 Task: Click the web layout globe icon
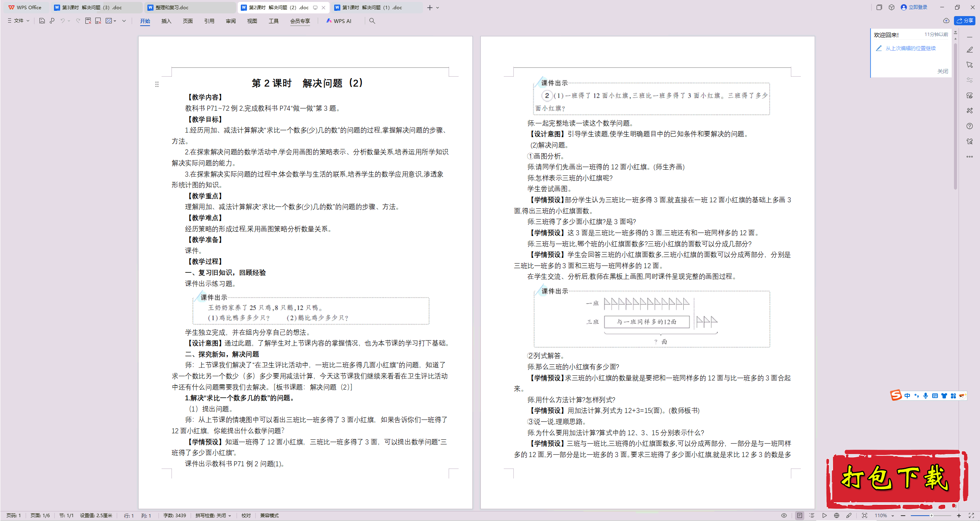tap(837, 515)
